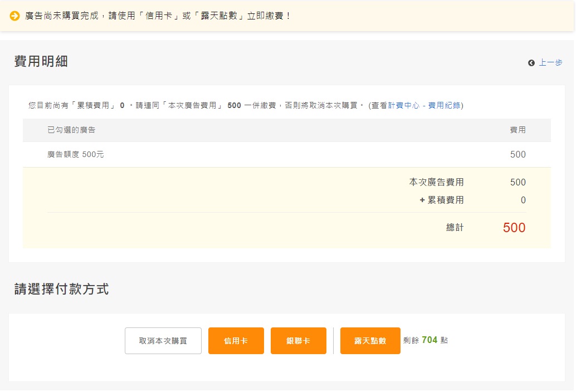The height and width of the screenshot is (392, 576).
Task: Open the 計費中心 - 費用紀錄 link
Action: pos(424,105)
